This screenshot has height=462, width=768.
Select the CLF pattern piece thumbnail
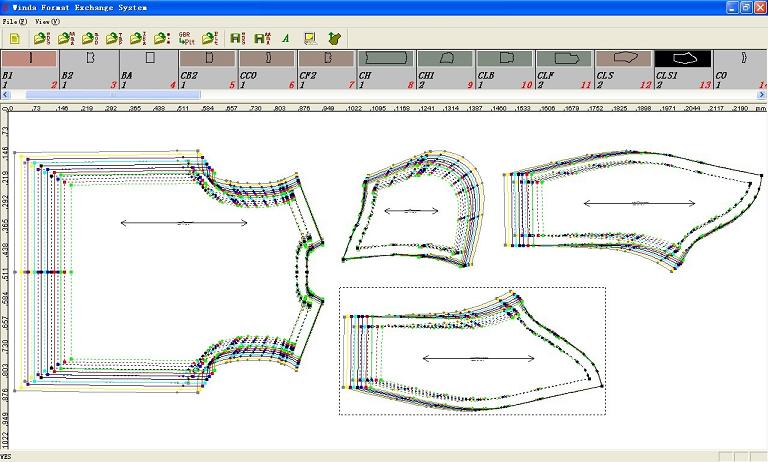click(565, 59)
